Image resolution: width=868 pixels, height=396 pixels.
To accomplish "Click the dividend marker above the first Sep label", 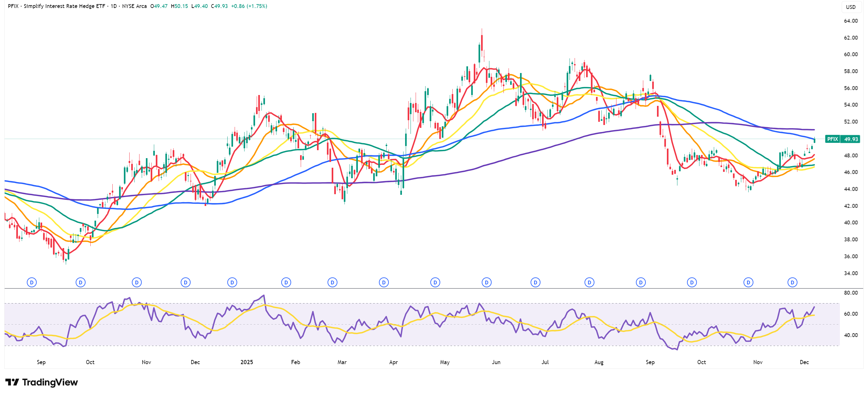I will coord(32,282).
